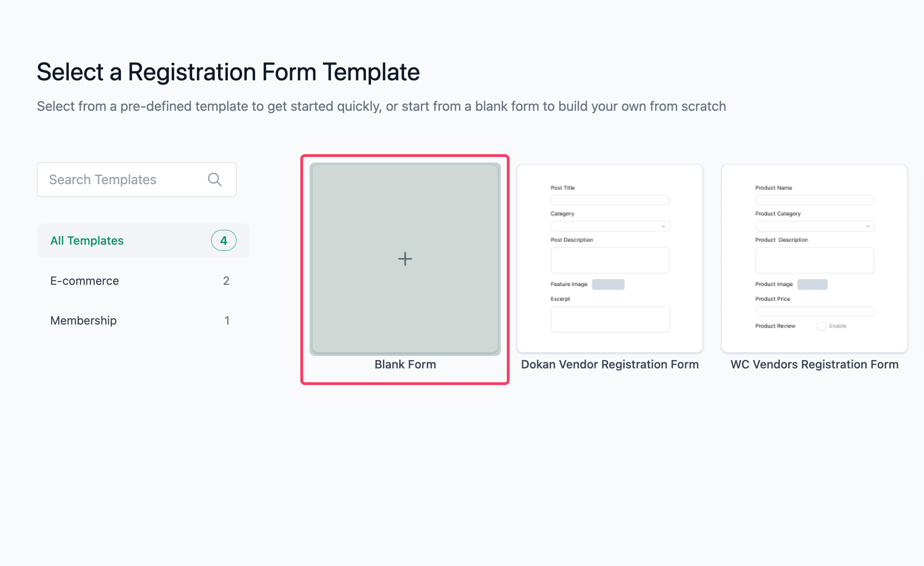Open the WC Vendors form thumbnail preview
924x566 pixels.
click(x=815, y=259)
